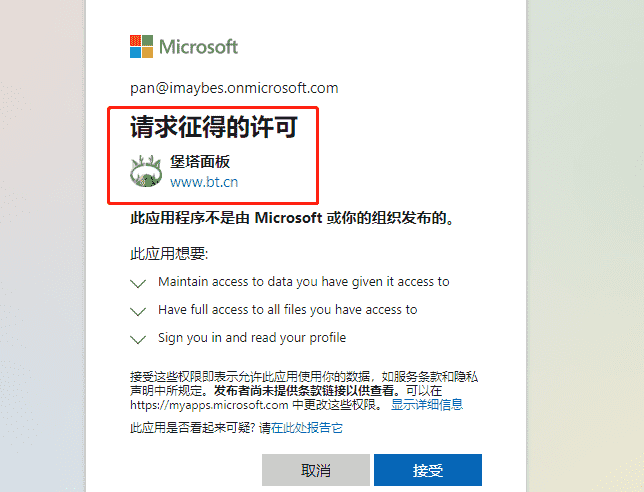
Task: Click the 接受 accept button
Action: [428, 470]
